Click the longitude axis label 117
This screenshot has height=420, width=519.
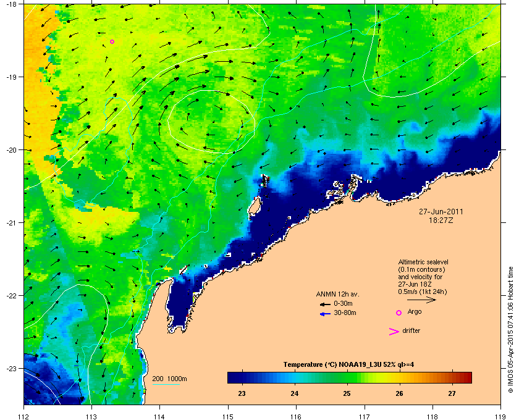pos(364,416)
